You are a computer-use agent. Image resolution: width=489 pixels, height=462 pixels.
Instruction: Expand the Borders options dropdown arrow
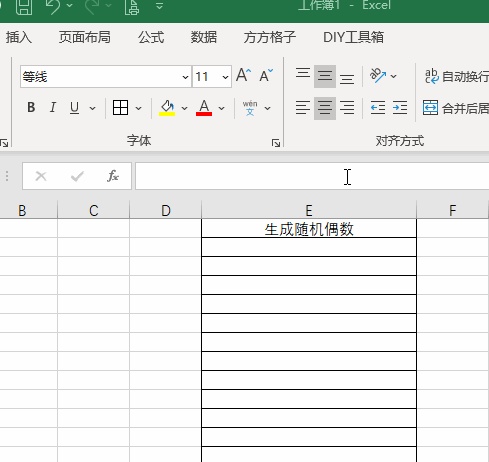pyautogui.click(x=138, y=108)
